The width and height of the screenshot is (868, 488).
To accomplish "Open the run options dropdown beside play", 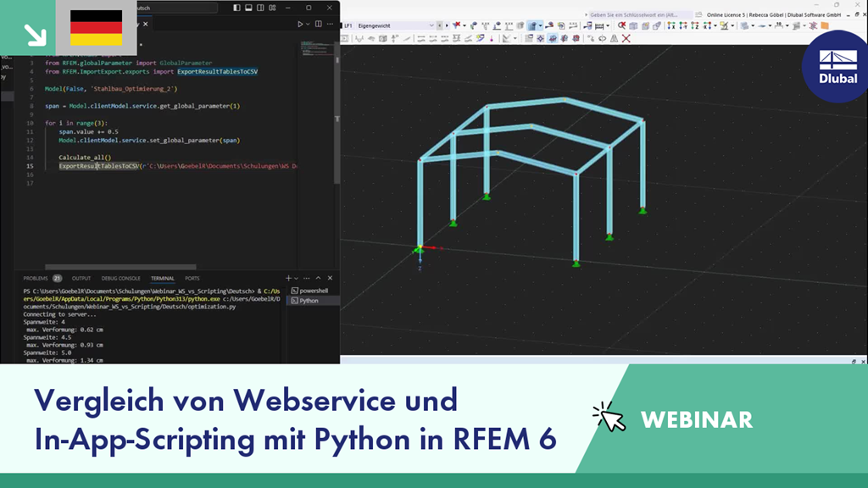I will click(308, 25).
